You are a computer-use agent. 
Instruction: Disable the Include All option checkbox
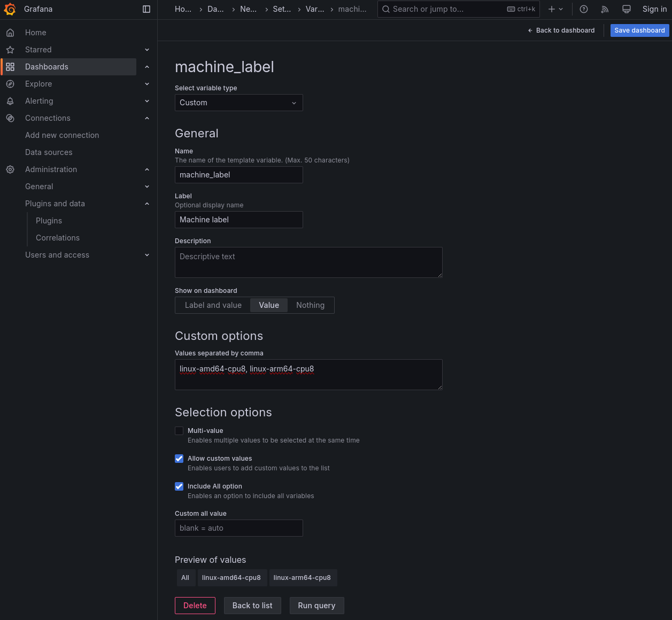click(x=179, y=486)
